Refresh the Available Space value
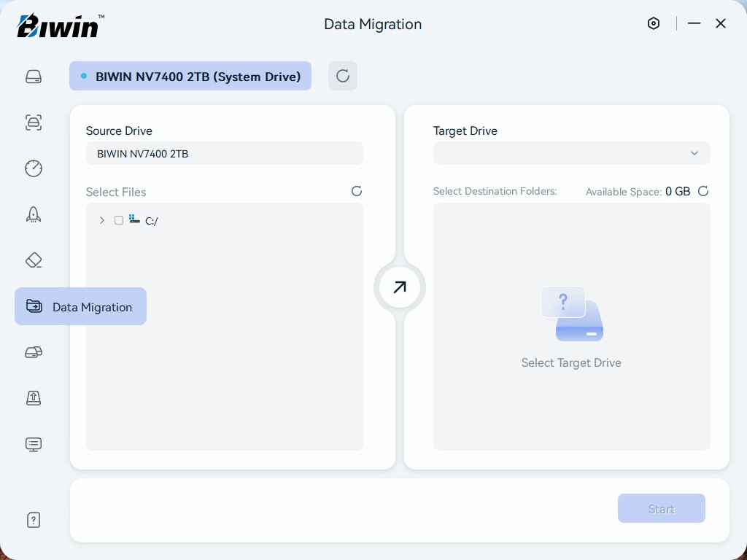Image resolution: width=747 pixels, height=560 pixels. point(703,191)
